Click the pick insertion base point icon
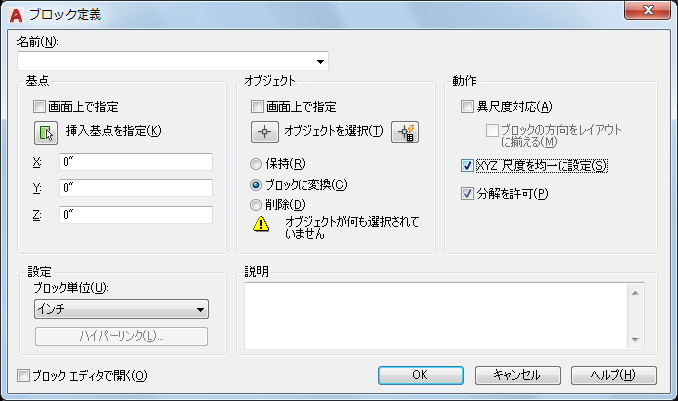The image size is (678, 401). click(46, 132)
